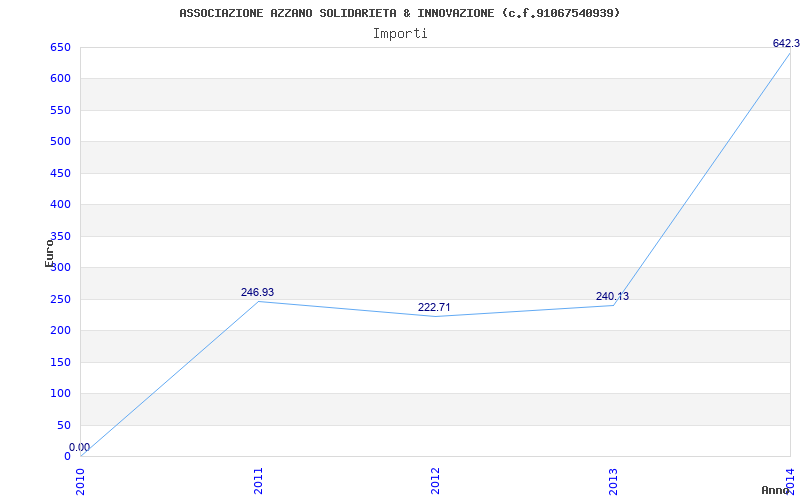Click the 650 y-axis tick label
The image size is (800, 500).
(60, 47)
